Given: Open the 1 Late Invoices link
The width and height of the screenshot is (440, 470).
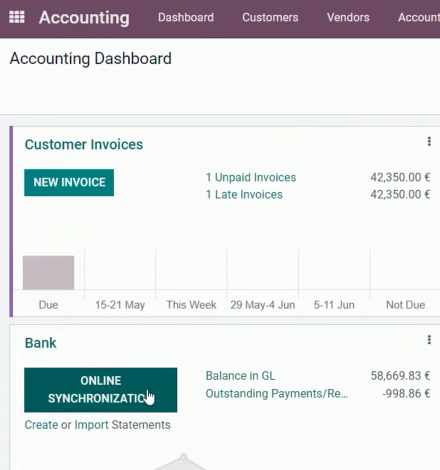Looking at the screenshot, I should point(244,194).
